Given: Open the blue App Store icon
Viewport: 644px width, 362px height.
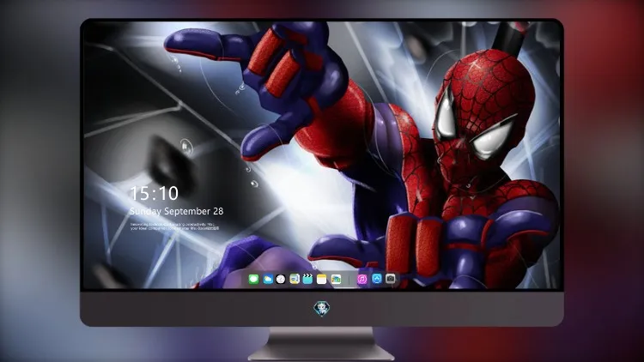Looking at the screenshot, I should coord(377,279).
